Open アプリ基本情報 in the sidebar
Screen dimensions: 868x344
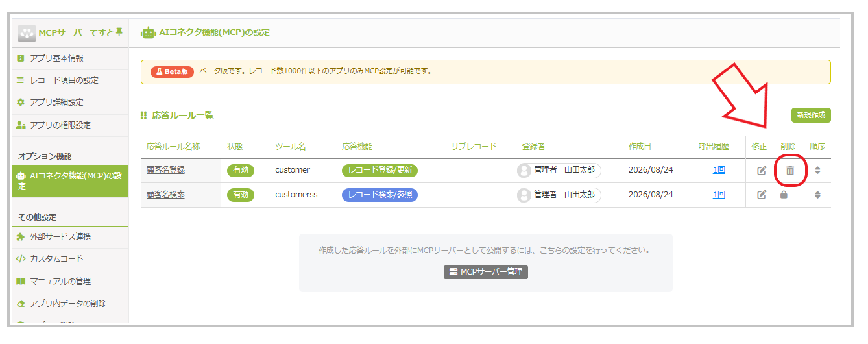(70, 58)
